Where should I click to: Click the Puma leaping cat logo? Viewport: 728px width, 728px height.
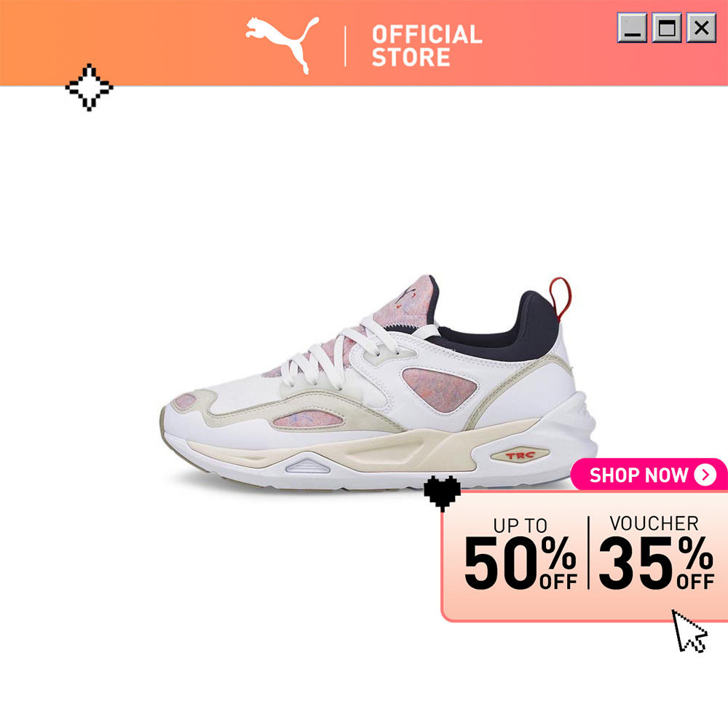point(282,45)
